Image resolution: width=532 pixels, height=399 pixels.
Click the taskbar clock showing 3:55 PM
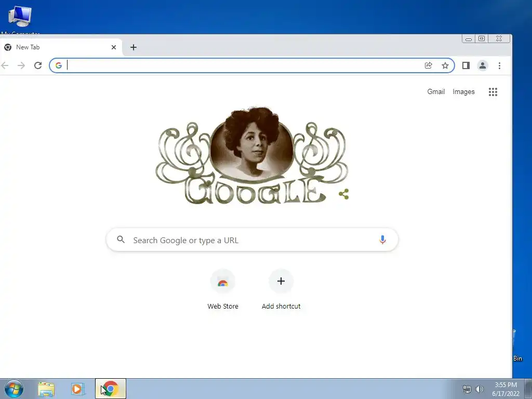coord(506,389)
